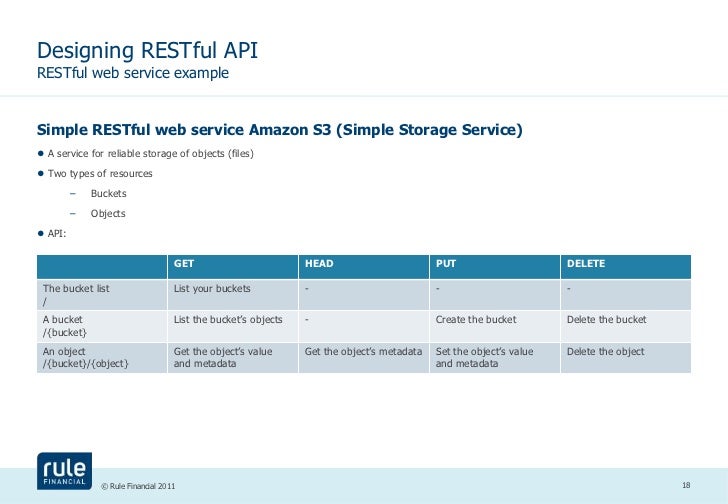
Task: Click the 'An object /{bucket}/{object}' row label
Action: tap(102, 358)
